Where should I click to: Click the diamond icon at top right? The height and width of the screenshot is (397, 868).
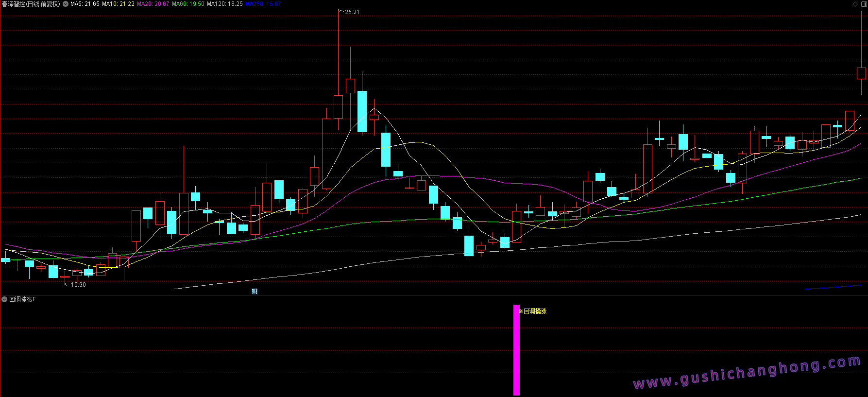pyautogui.click(x=855, y=4)
